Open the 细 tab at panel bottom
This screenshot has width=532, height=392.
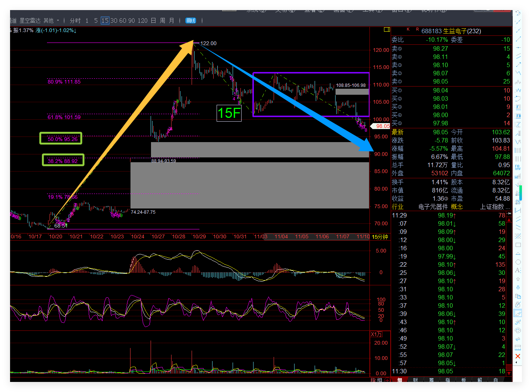pos(400,380)
